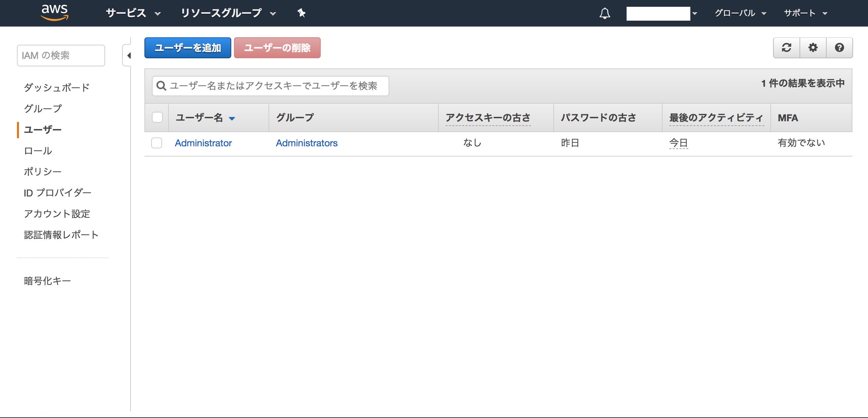Viewport: 868px width, 418px height.
Task: Click the help question mark icon
Action: pyautogui.click(x=839, y=48)
